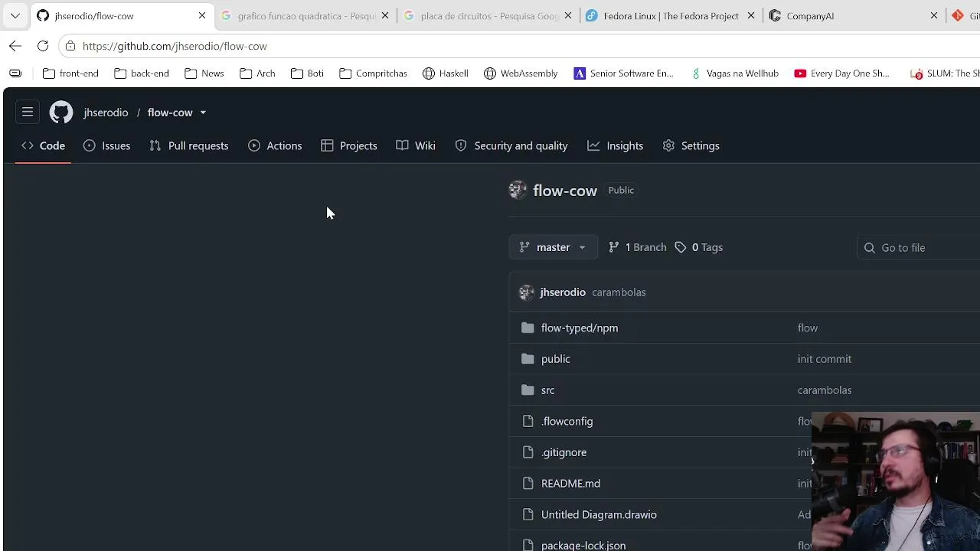Open the Projects tab
The height and width of the screenshot is (551, 980).
click(x=349, y=145)
